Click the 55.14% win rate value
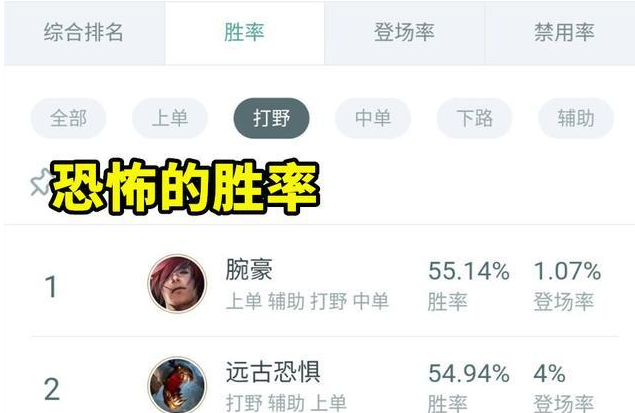635x413 pixels. (469, 271)
